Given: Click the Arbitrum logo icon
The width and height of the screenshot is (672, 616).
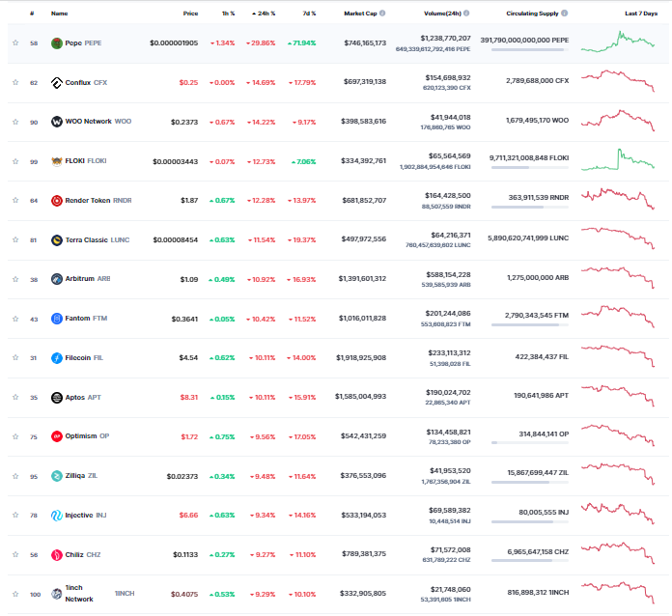Looking at the screenshot, I should click(x=57, y=279).
